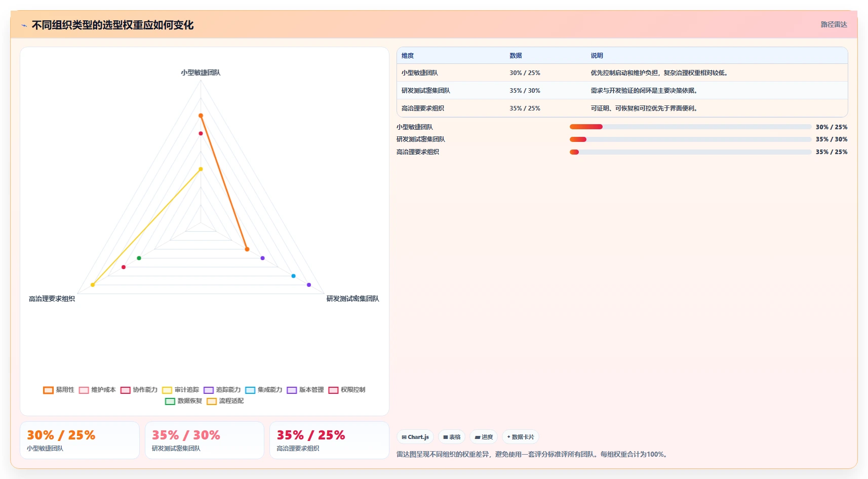Click the 研发测试密集团队 progress bar

(x=690, y=139)
